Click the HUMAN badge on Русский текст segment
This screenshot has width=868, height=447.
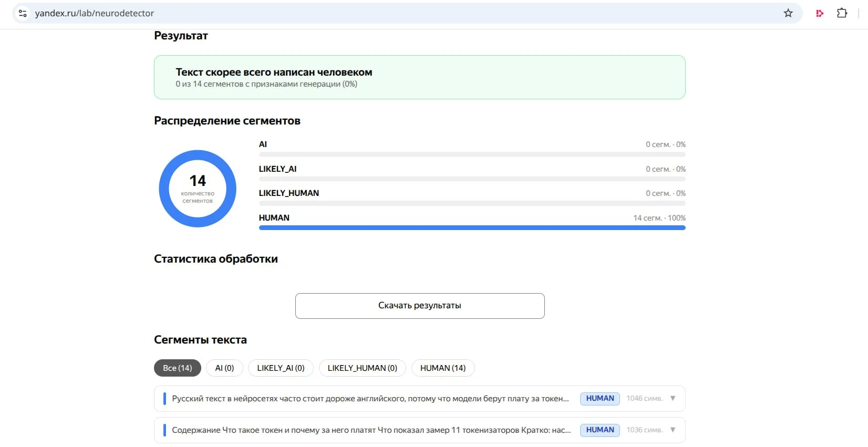pyautogui.click(x=600, y=399)
